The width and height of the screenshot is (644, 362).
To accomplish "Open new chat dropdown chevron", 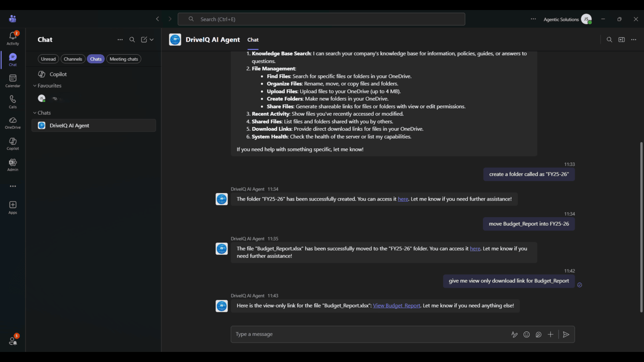I will [x=151, y=40].
